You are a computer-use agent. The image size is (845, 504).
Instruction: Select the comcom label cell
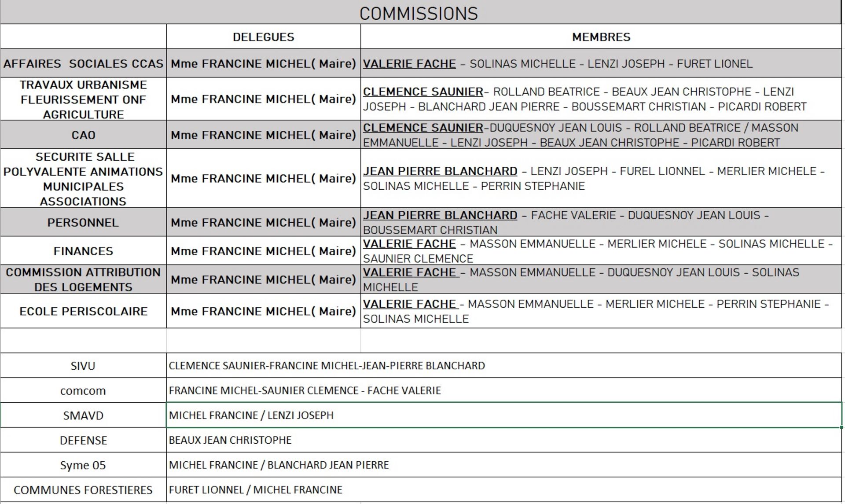(83, 390)
